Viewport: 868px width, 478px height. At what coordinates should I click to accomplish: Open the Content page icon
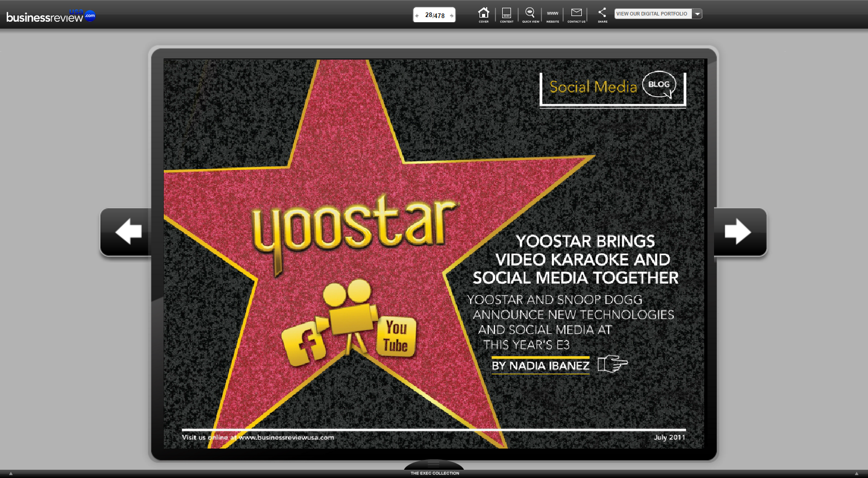click(506, 14)
